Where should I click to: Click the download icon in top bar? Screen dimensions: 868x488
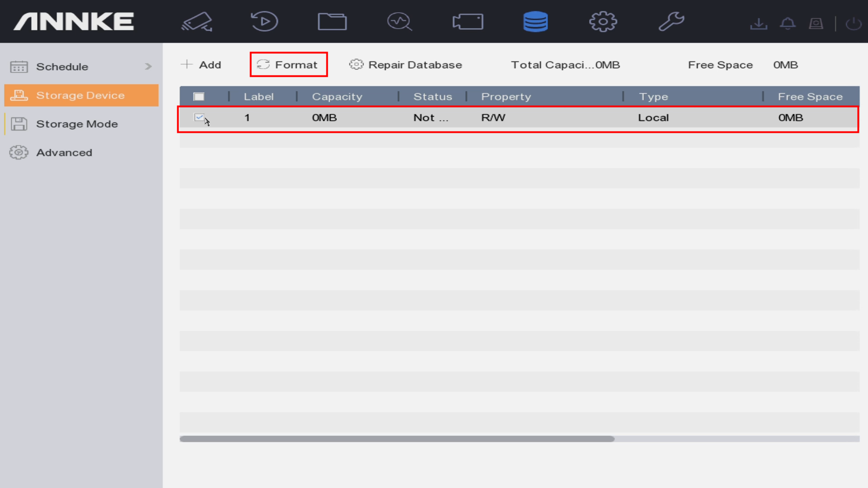759,24
